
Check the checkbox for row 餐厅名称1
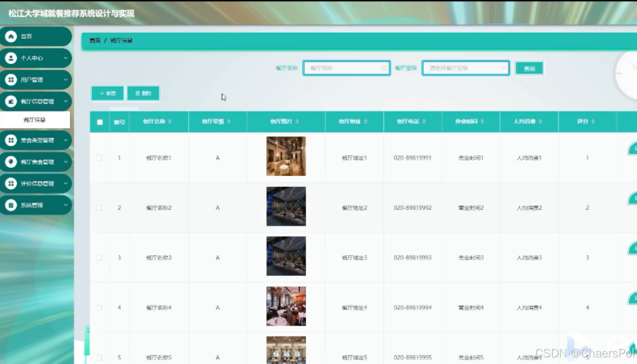(99, 158)
